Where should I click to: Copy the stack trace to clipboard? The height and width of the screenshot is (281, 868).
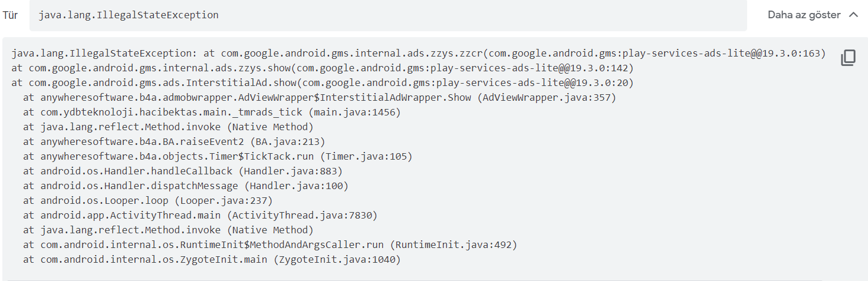(848, 58)
